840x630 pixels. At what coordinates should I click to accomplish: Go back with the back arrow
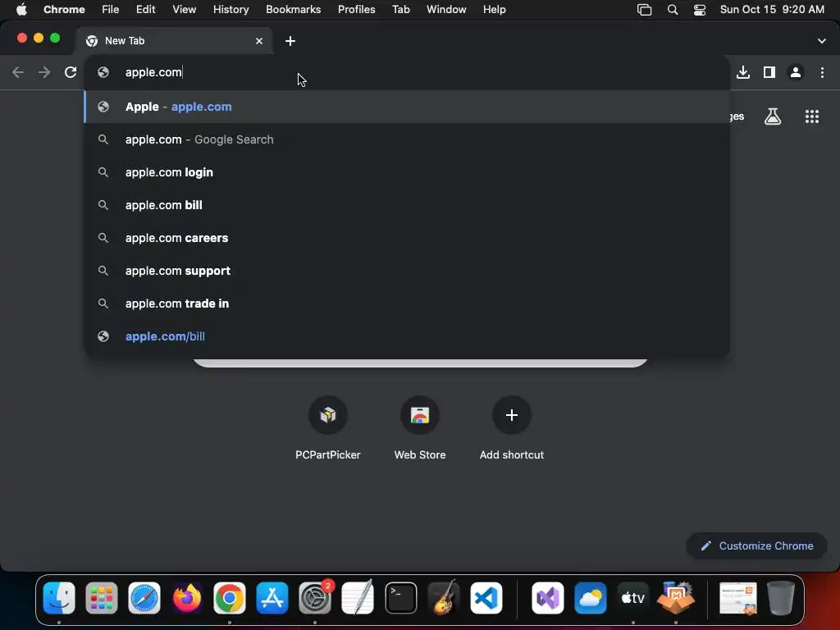click(18, 72)
